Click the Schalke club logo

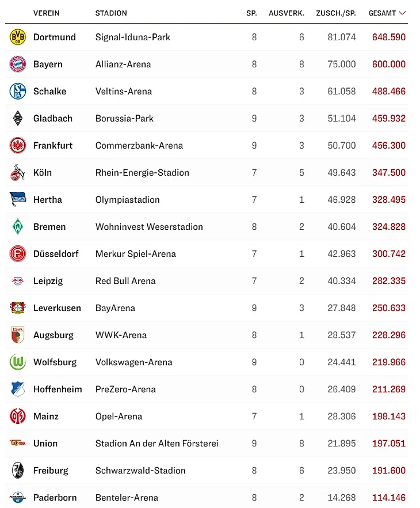tap(18, 92)
